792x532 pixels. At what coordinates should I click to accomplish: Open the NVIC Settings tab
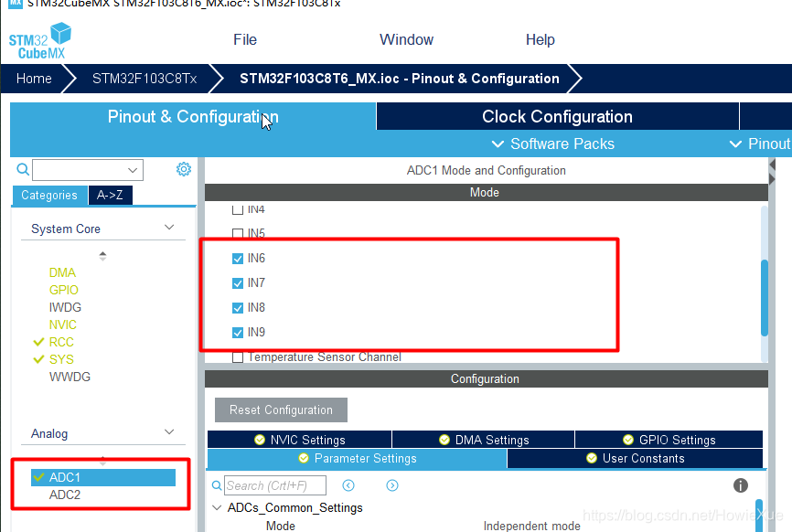click(300, 440)
